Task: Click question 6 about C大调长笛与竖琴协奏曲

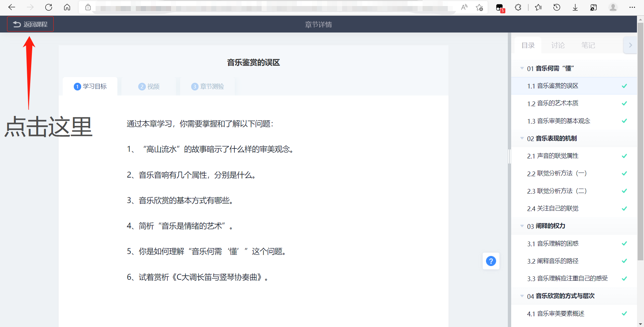Action: pos(198,277)
